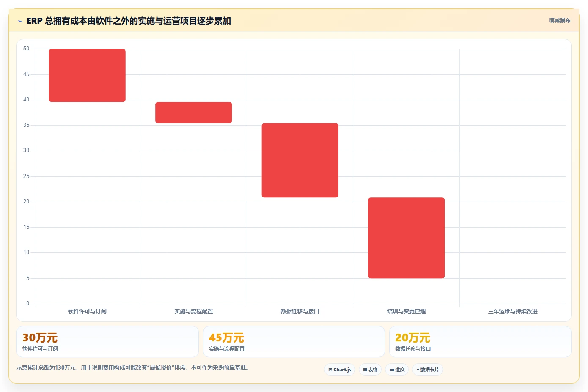The height and width of the screenshot is (392, 588).
Task: Click the Chart.js tag chip
Action: (340, 370)
